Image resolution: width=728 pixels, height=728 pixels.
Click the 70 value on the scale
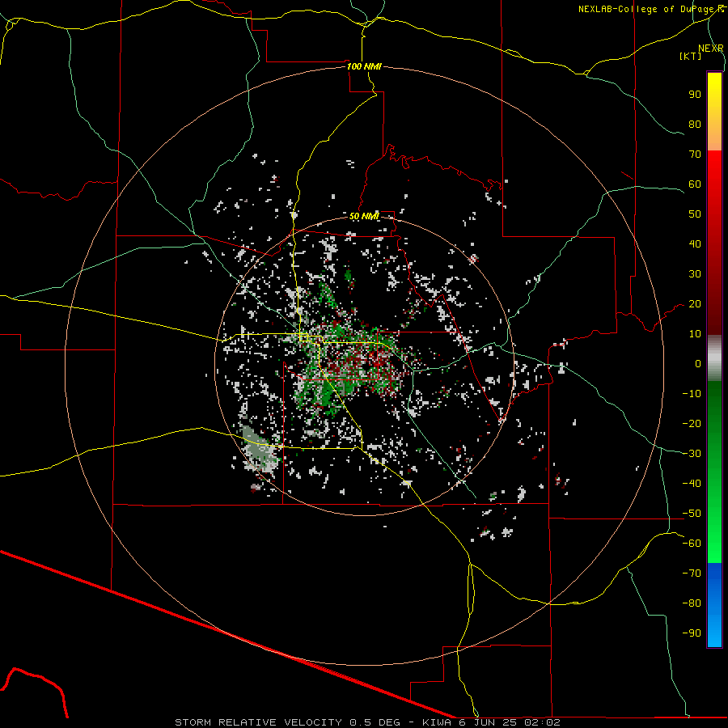point(695,154)
